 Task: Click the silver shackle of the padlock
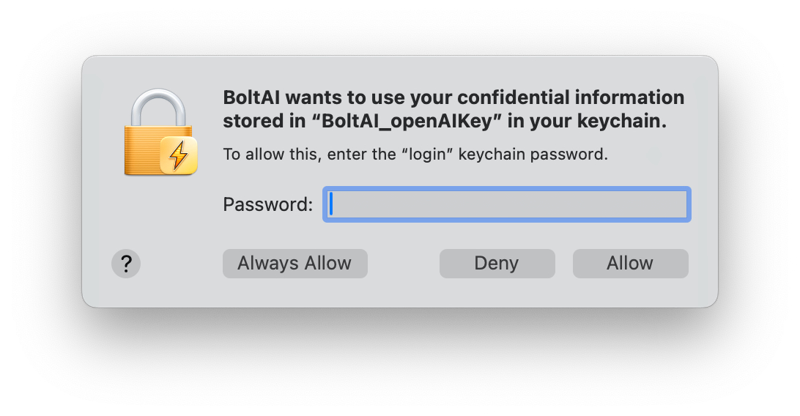[x=155, y=105]
